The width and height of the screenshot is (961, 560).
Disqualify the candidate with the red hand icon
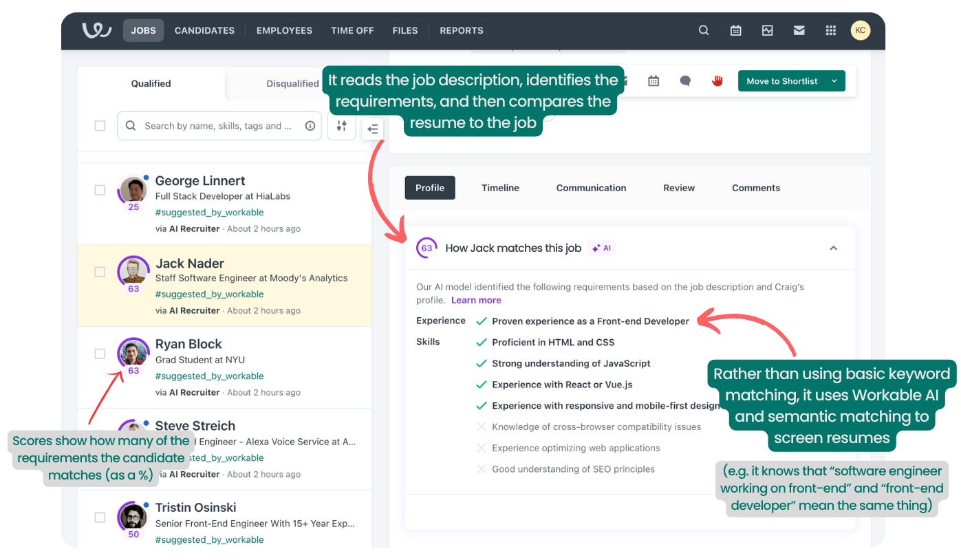click(717, 80)
